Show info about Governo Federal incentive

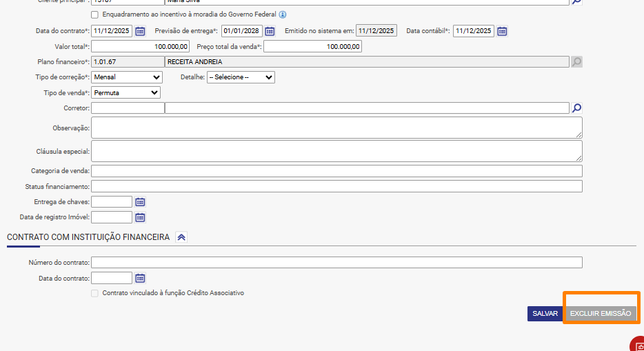pos(283,14)
